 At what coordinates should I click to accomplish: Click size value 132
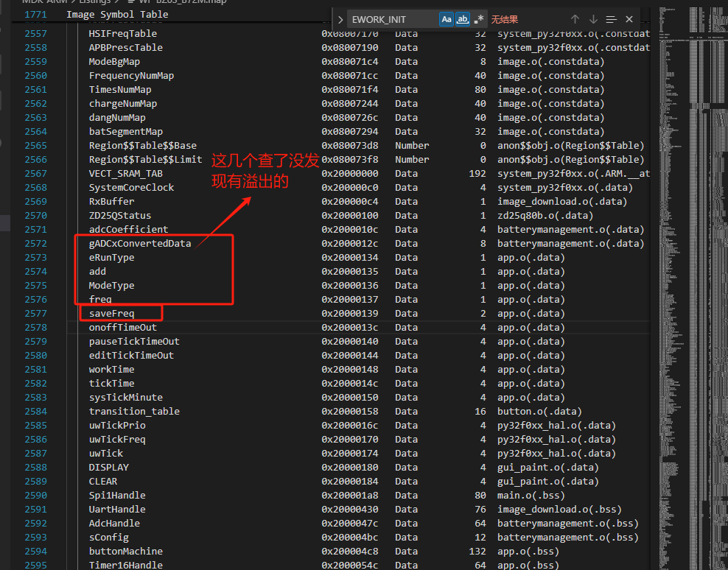[x=477, y=551]
